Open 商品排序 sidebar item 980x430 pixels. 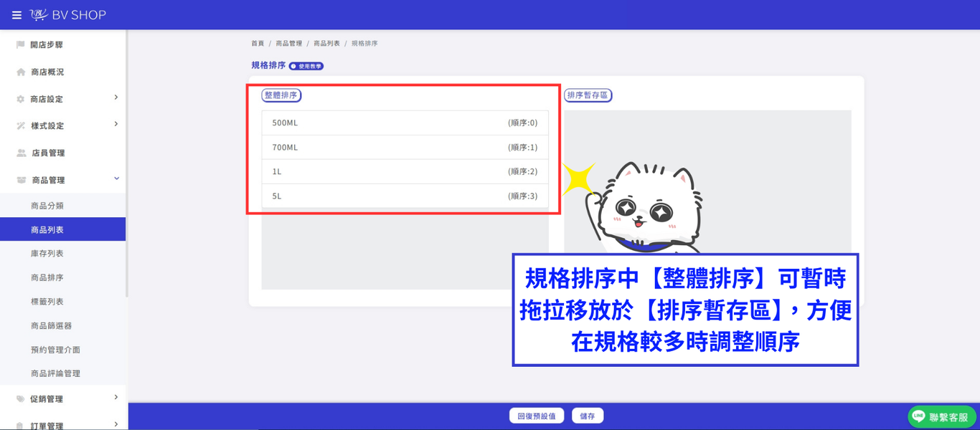[x=47, y=277]
